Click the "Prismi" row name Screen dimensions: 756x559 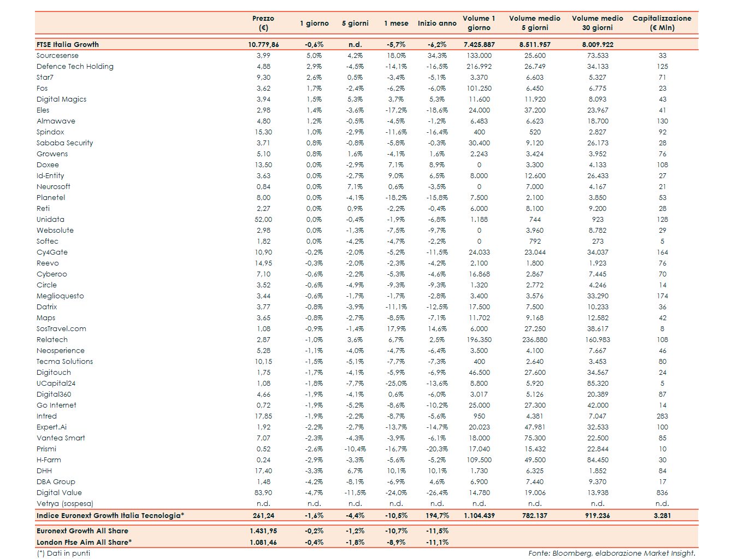(46, 449)
